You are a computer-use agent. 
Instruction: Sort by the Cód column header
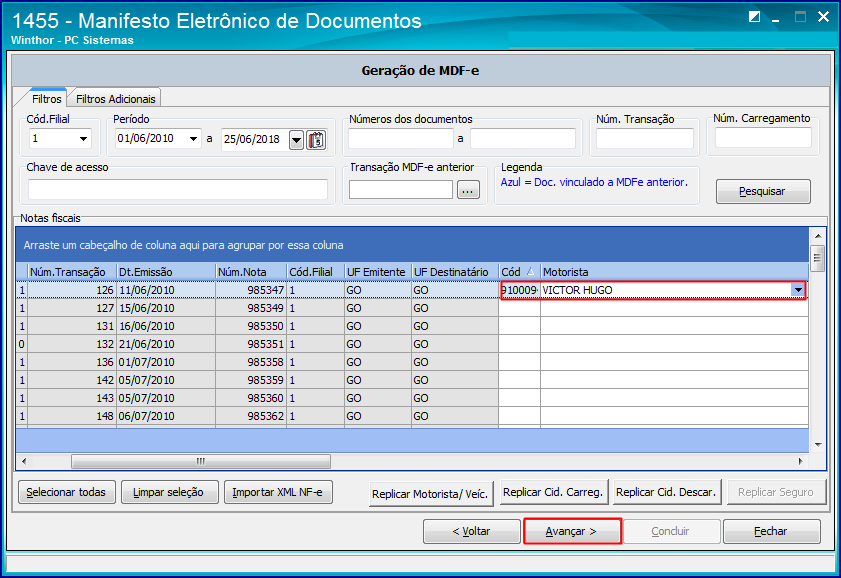point(519,272)
